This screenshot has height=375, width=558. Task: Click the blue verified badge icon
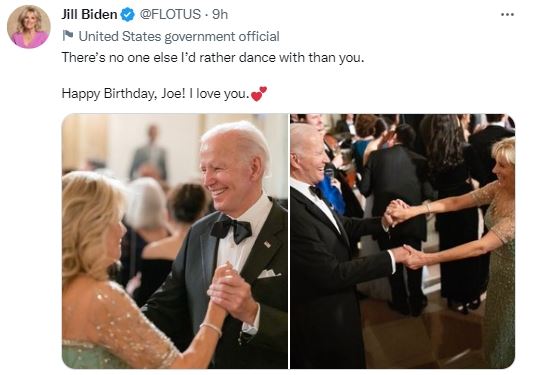(127, 15)
